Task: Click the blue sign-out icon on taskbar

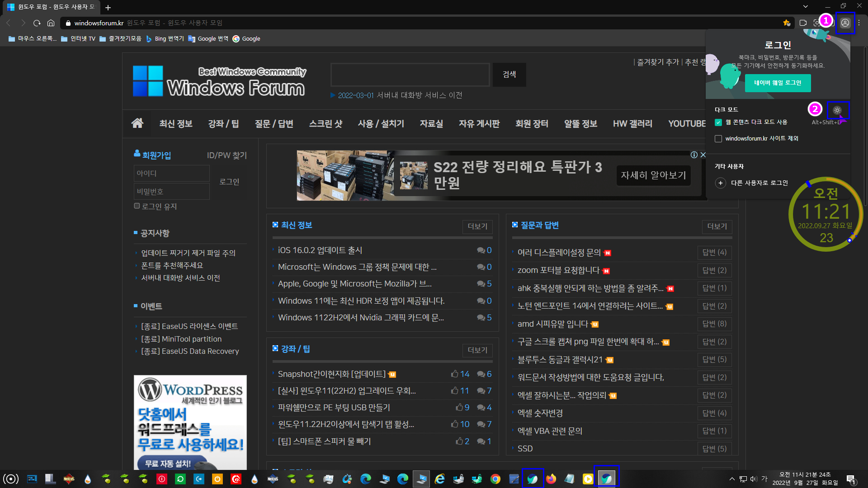Action: click(x=199, y=479)
